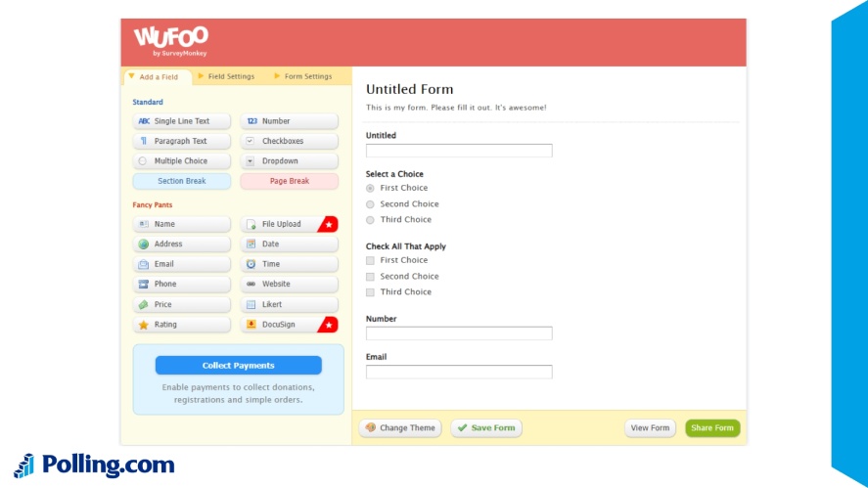This screenshot has height=488, width=868.
Task: Check the First Choice checkbox
Action: click(x=370, y=260)
